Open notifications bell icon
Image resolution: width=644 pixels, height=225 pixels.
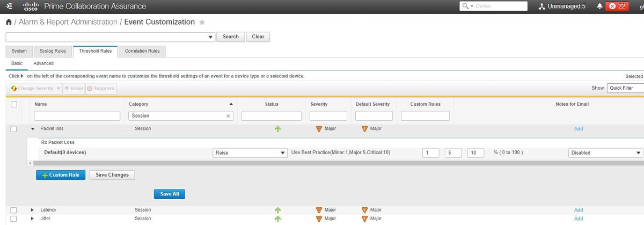(x=599, y=6)
